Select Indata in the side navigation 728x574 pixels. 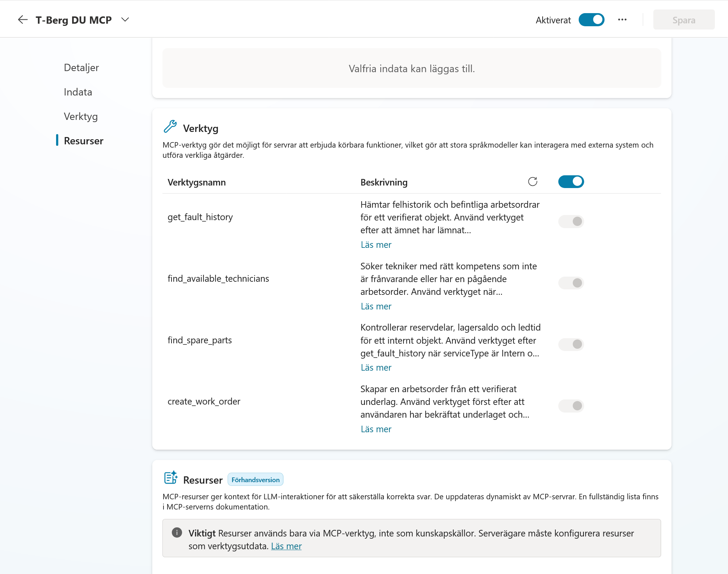pyautogui.click(x=78, y=92)
